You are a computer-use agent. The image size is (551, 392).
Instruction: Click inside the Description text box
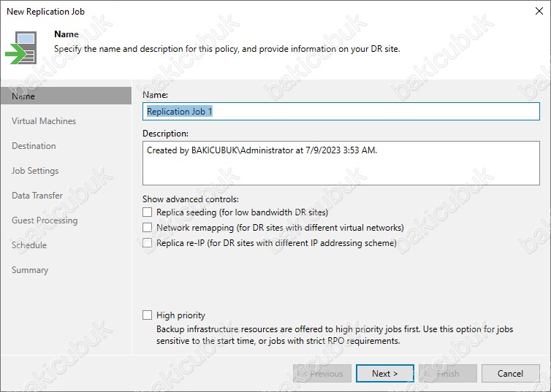click(341, 163)
